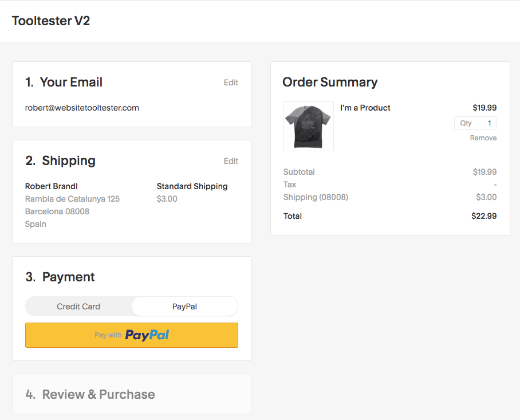Click the Your Email section heading
The width and height of the screenshot is (520, 420).
64,83
